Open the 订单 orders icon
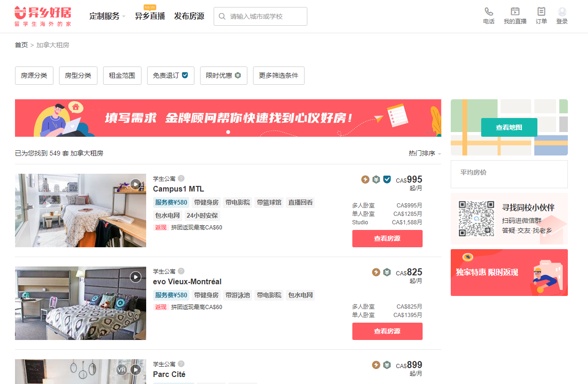This screenshot has height=384, width=588. click(x=541, y=12)
